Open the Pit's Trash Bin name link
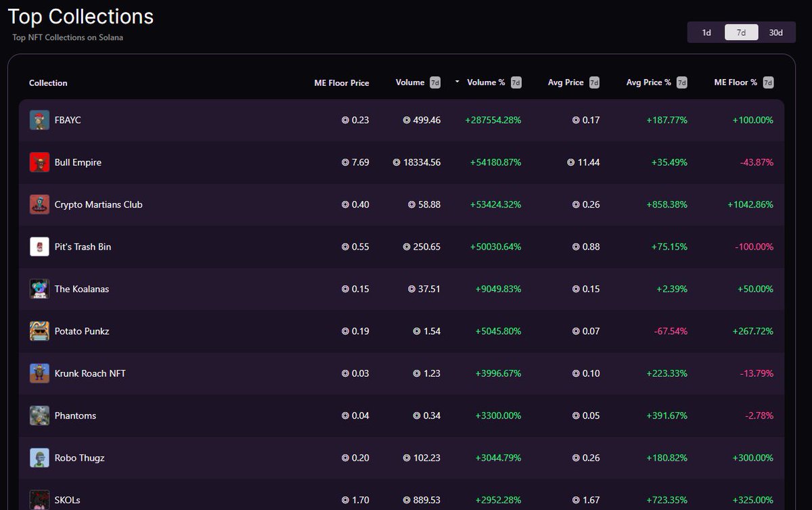The image size is (812, 510). click(83, 247)
